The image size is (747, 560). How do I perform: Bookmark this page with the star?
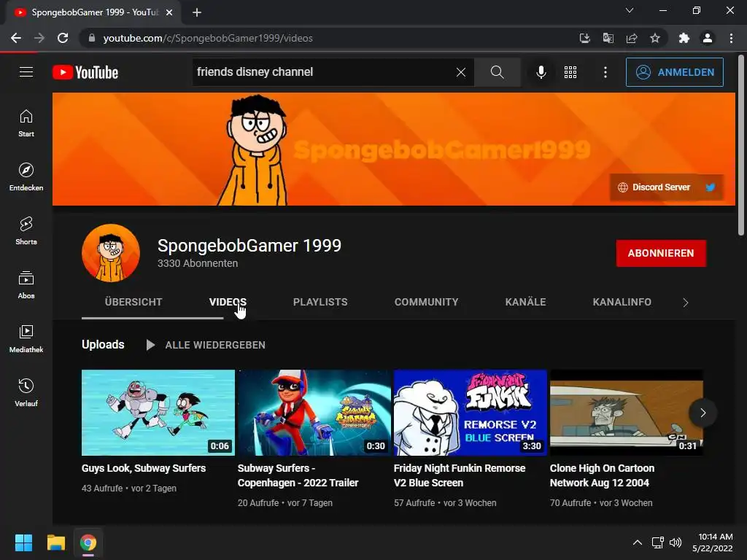tap(655, 38)
